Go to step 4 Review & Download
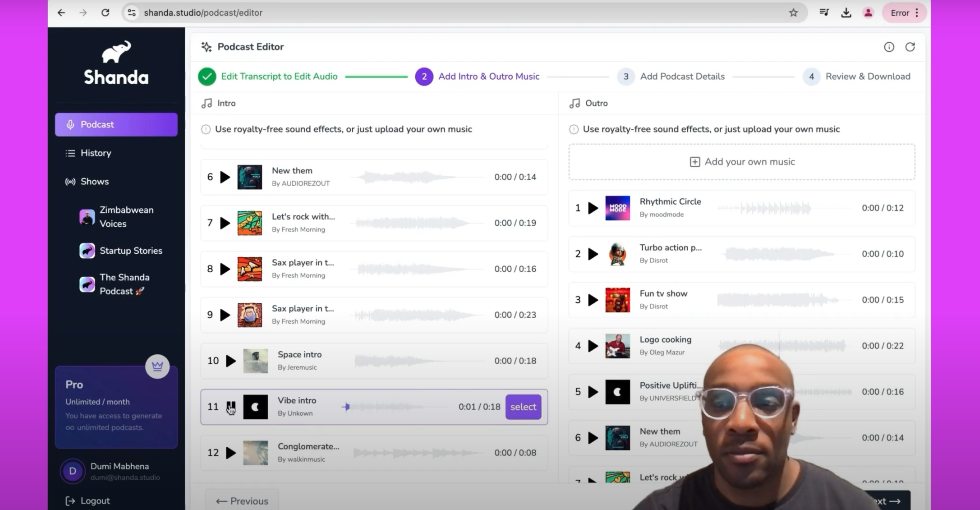 856,76
